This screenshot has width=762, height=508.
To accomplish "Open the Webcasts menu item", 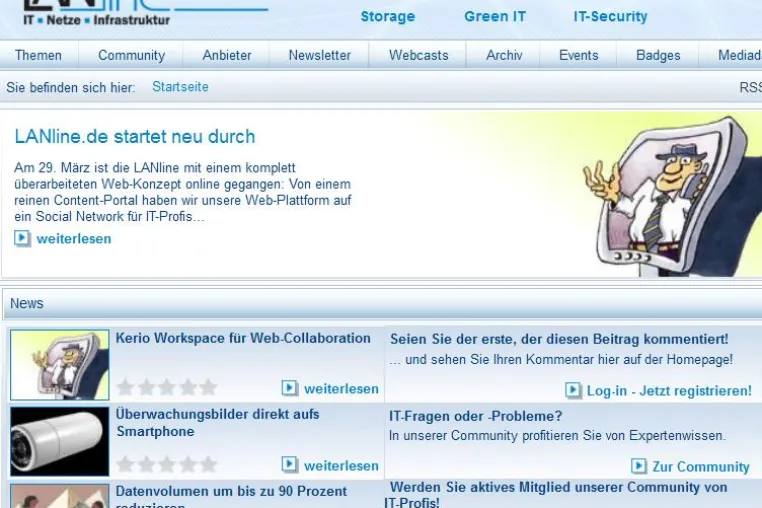I will (418, 55).
